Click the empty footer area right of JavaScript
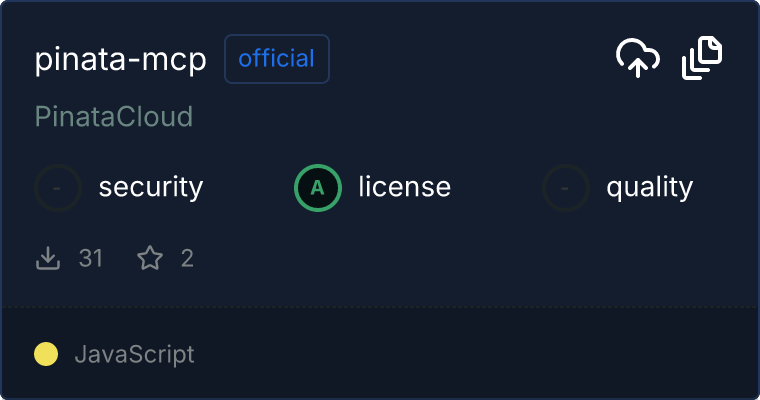The image size is (760, 400). (480, 354)
